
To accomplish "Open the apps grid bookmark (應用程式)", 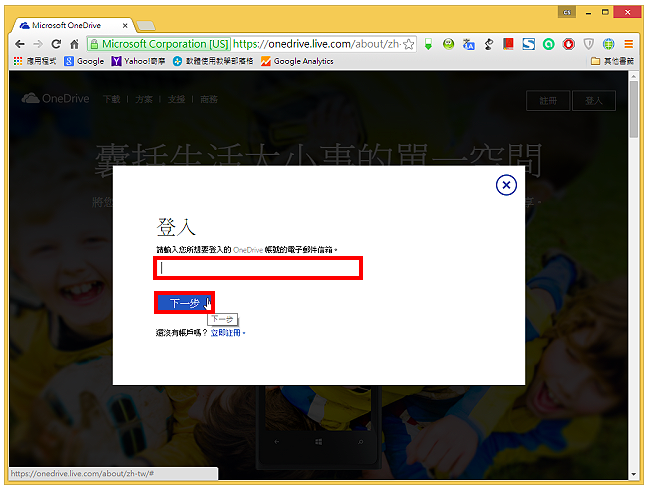I will 35,61.
